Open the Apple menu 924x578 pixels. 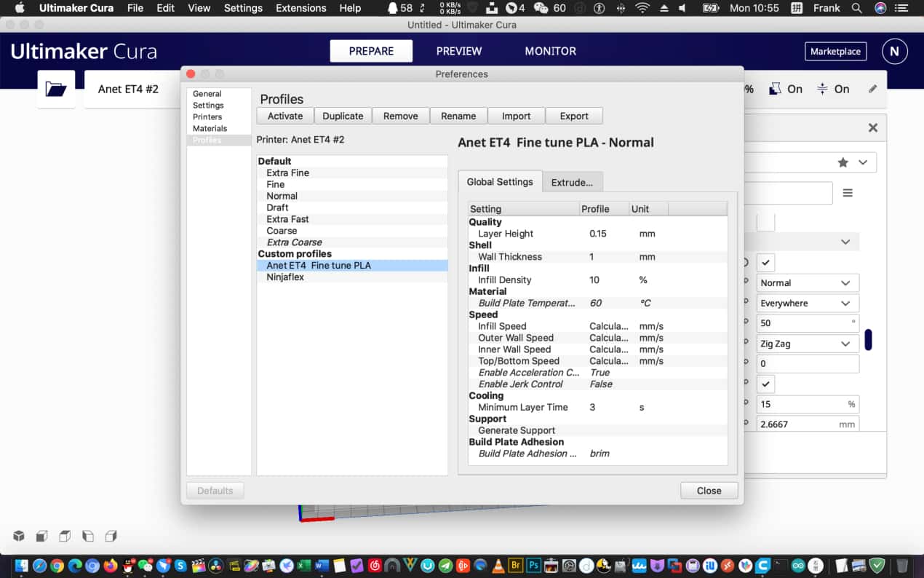(20, 8)
